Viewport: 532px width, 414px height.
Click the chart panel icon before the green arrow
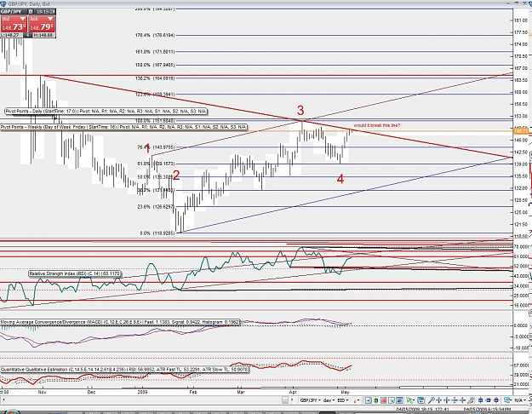[x=399, y=400]
